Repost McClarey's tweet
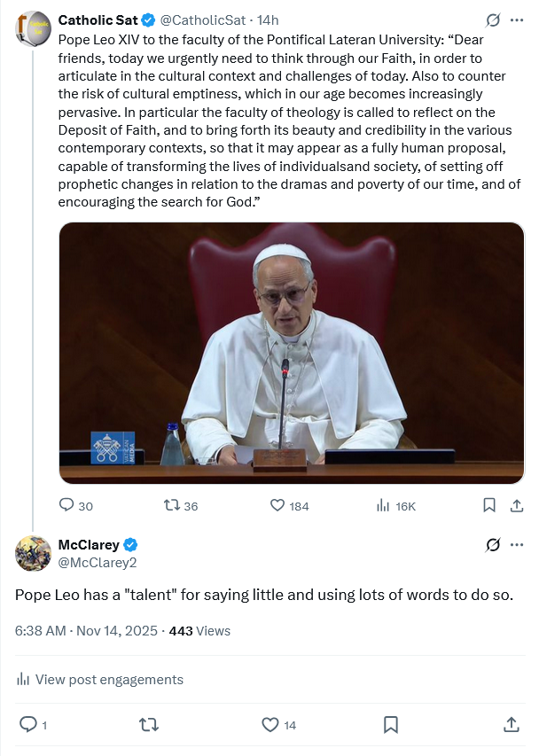 point(149,725)
